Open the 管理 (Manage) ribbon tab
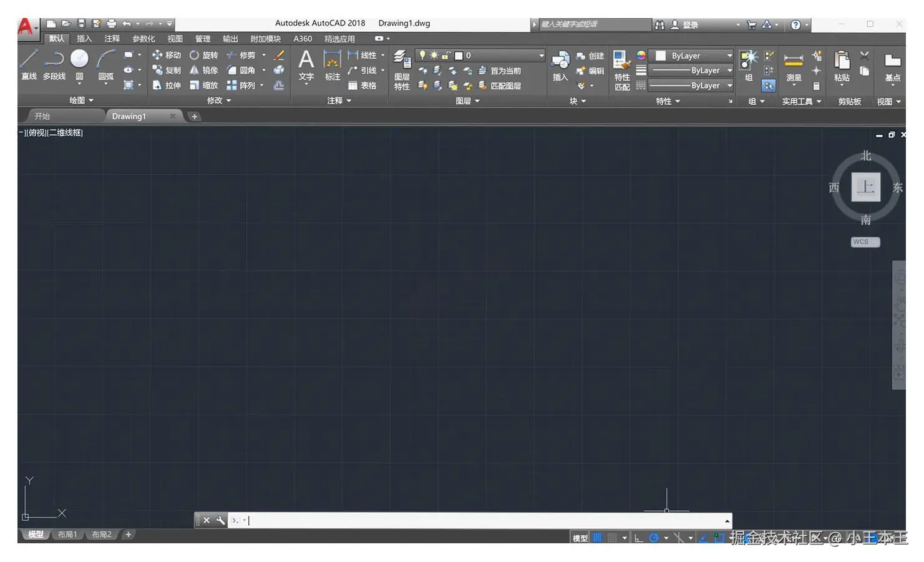This screenshot has height=562, width=924. 203,39
